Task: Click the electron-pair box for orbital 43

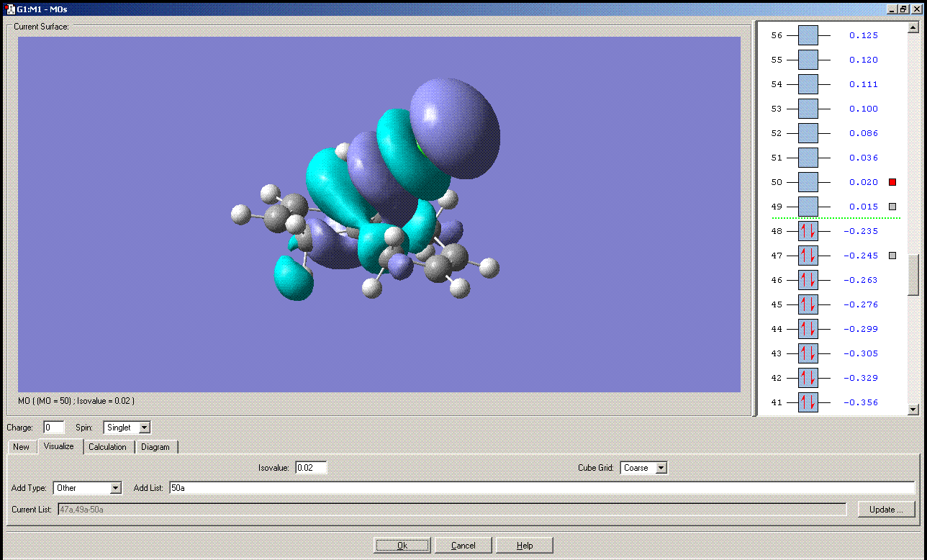Action: 808,353
